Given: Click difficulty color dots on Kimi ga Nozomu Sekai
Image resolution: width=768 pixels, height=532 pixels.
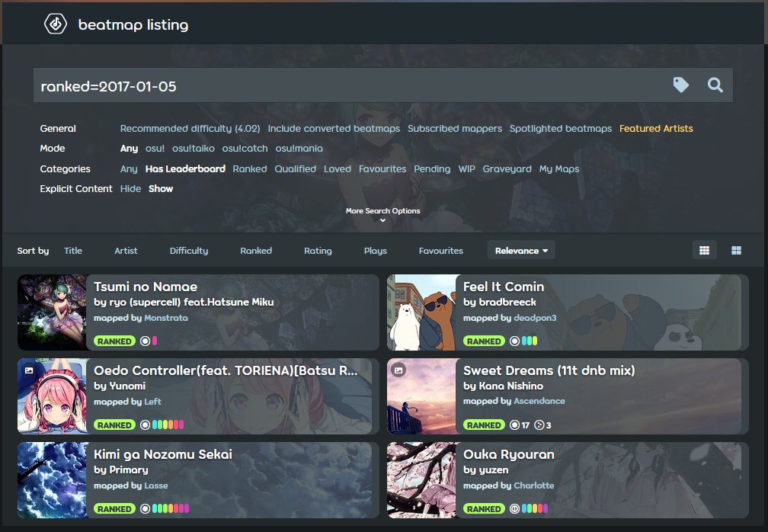Looking at the screenshot, I should [171, 508].
